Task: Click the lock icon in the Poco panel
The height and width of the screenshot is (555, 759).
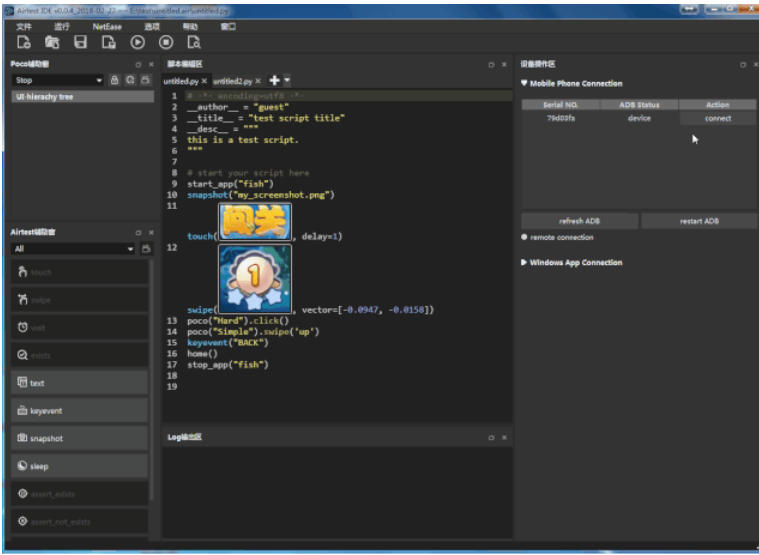Action: click(x=114, y=80)
